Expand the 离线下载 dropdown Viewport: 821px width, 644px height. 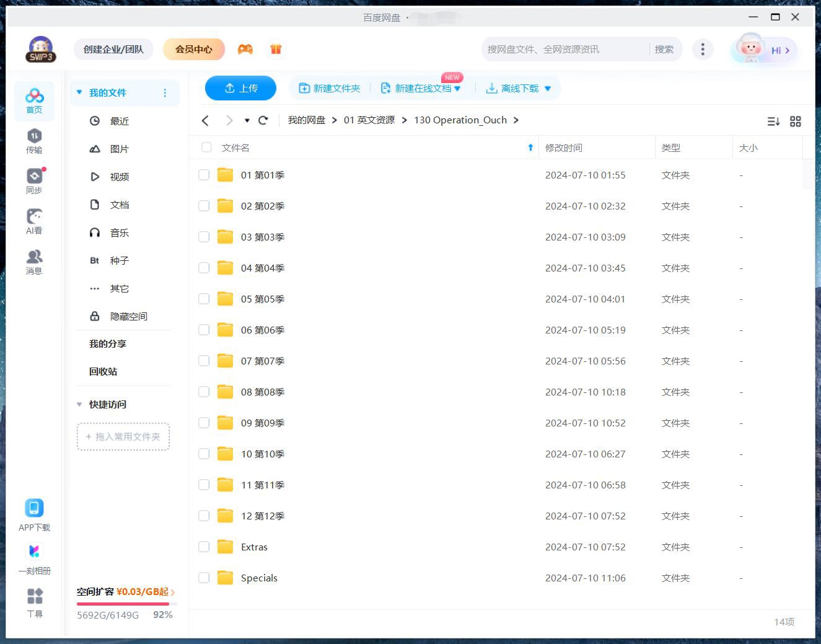click(x=547, y=88)
